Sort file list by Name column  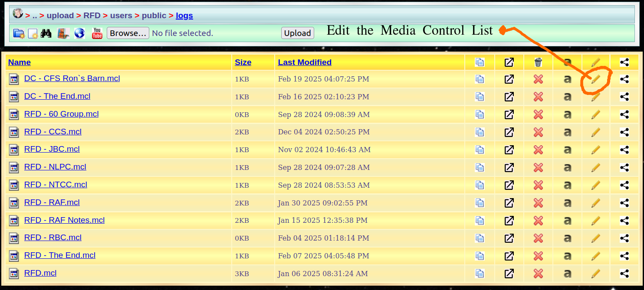coord(20,62)
